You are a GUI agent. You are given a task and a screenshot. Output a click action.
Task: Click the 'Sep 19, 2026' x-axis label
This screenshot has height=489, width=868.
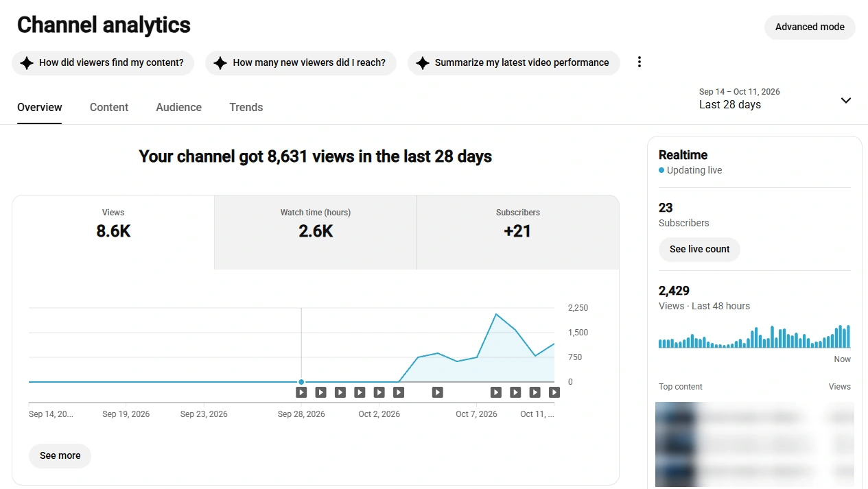(x=126, y=414)
